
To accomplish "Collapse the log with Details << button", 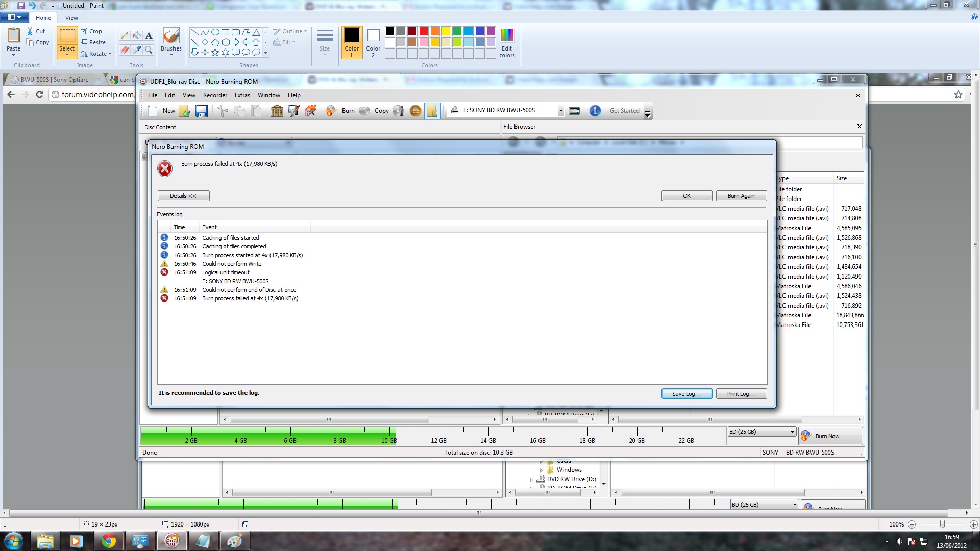I will [x=183, y=196].
